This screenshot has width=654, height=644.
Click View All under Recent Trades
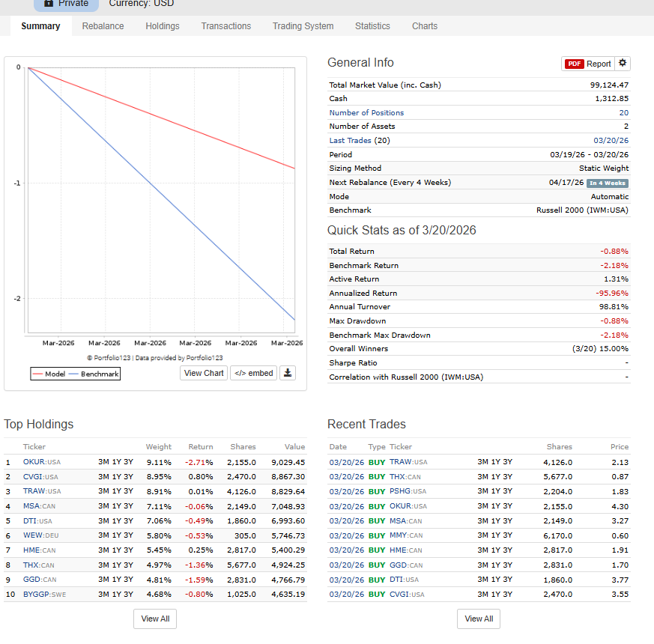[x=479, y=619]
